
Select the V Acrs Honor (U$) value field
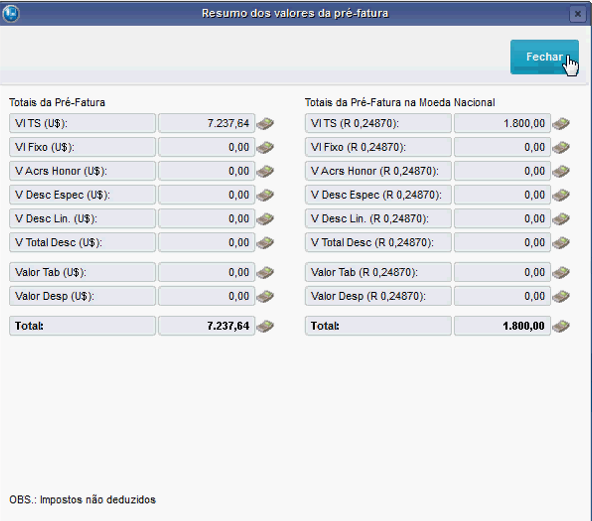(207, 171)
